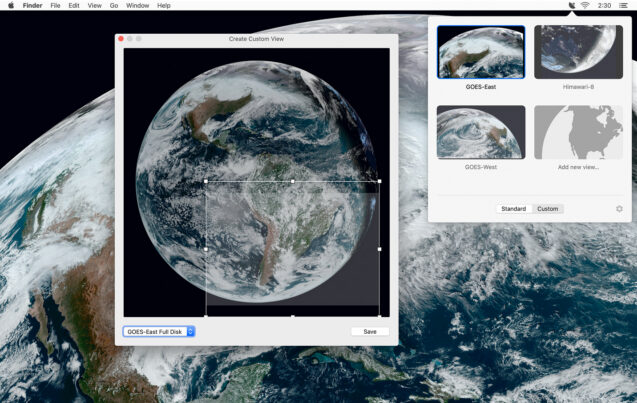
Task: Click the Add new view... label
Action: click(578, 167)
